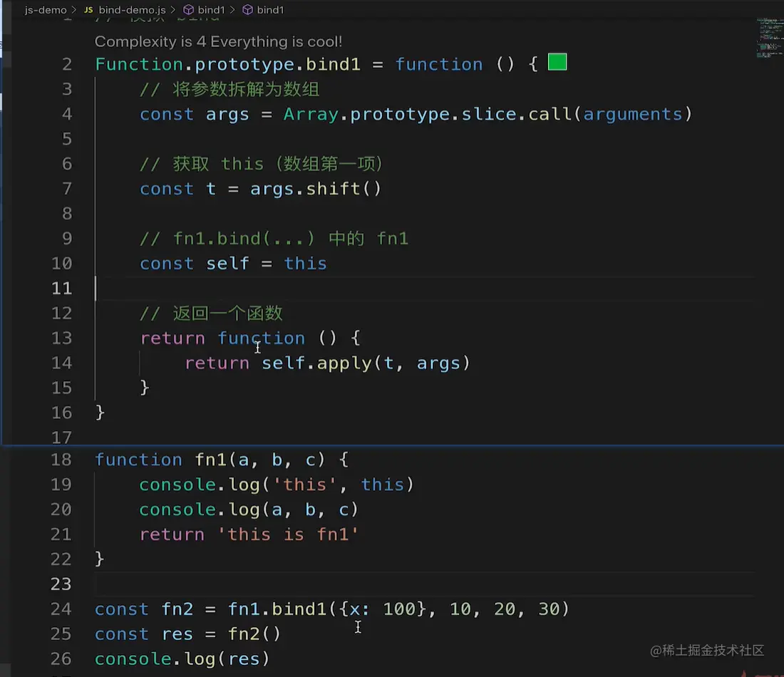Click the comment '// 返回一个函数'
This screenshot has width=784, height=677.
[212, 314]
